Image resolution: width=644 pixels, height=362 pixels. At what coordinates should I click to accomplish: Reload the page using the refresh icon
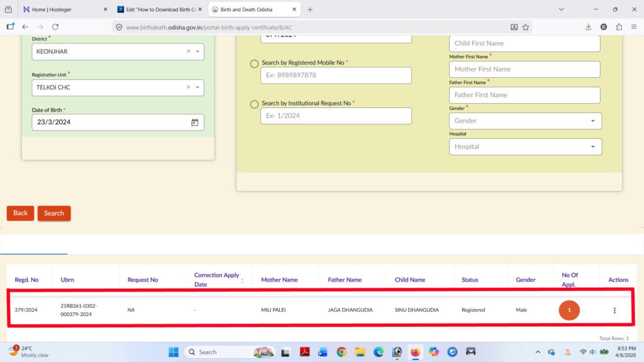[55, 27]
